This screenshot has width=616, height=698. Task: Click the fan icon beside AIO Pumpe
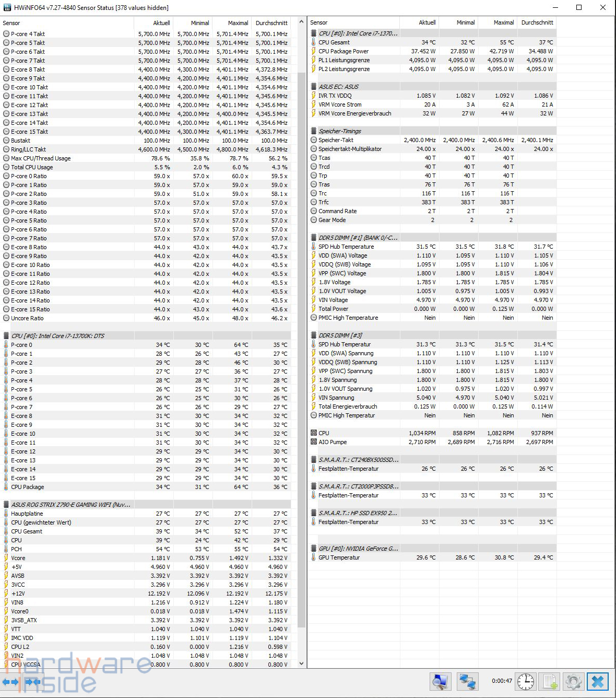314,442
